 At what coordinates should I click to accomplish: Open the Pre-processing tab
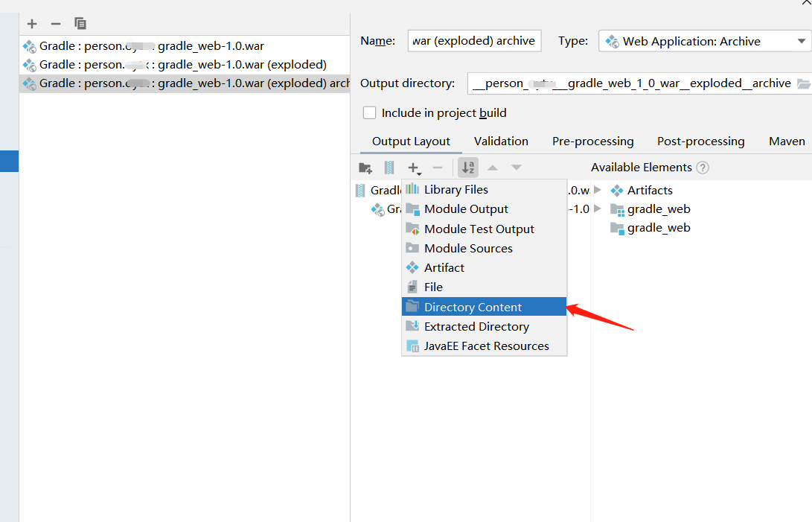pyautogui.click(x=593, y=141)
